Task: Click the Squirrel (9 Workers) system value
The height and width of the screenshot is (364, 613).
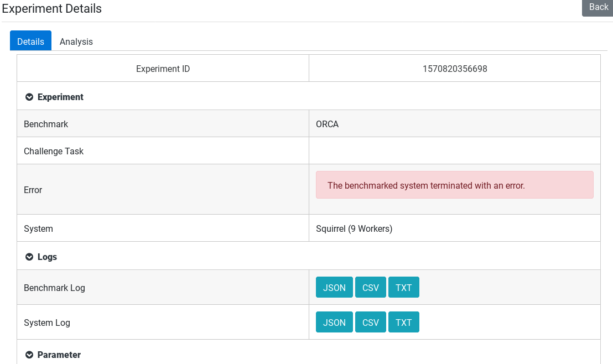Action: 354,228
